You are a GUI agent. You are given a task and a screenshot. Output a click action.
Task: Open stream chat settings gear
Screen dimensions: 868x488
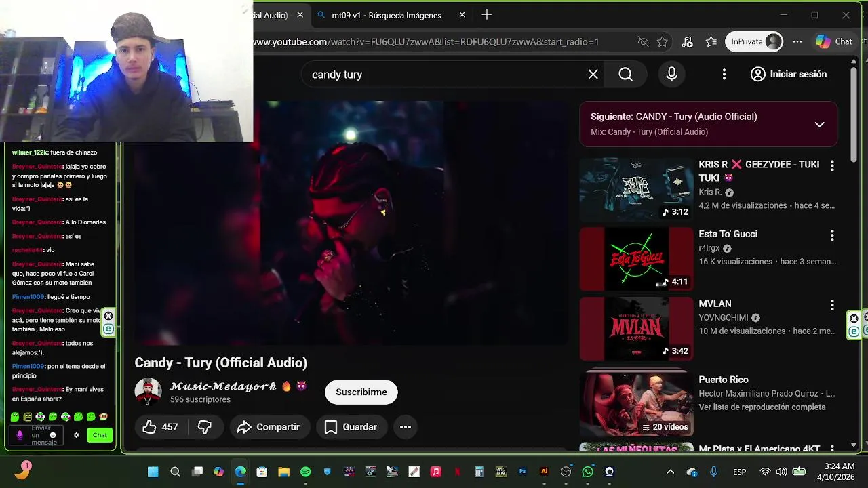click(76, 435)
